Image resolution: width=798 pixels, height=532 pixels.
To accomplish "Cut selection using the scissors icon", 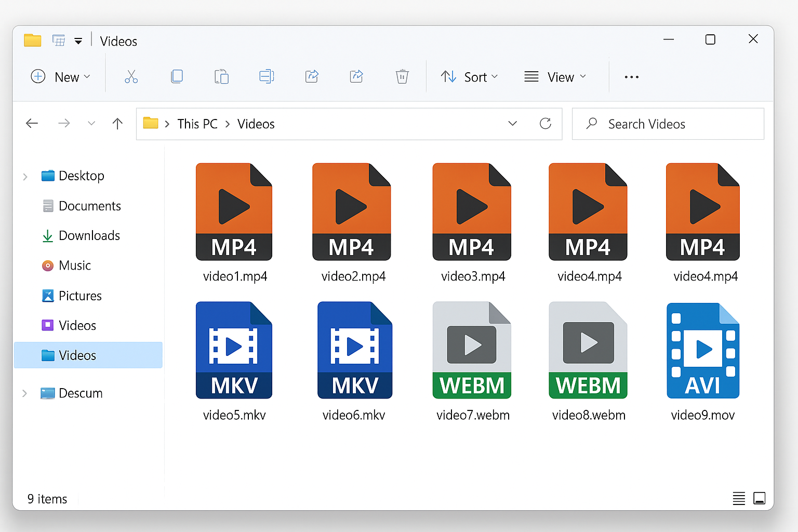I will pos(131,76).
